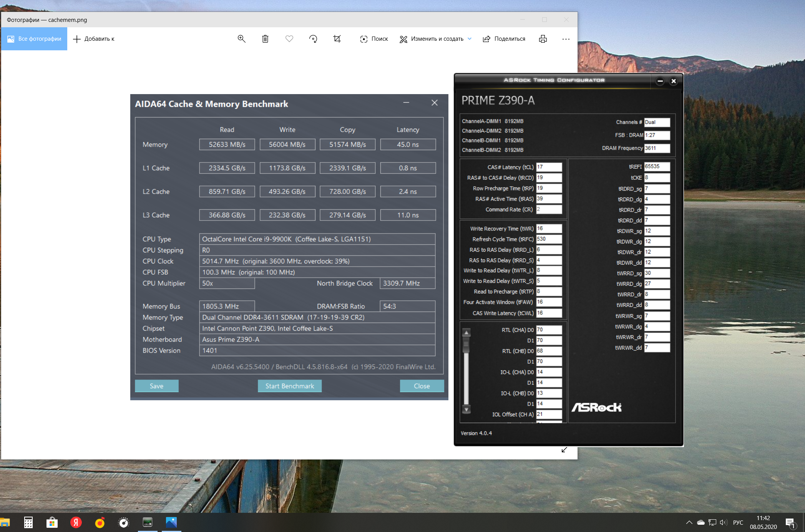Open Calculator from the taskbar
The image size is (805, 532).
(x=28, y=522)
